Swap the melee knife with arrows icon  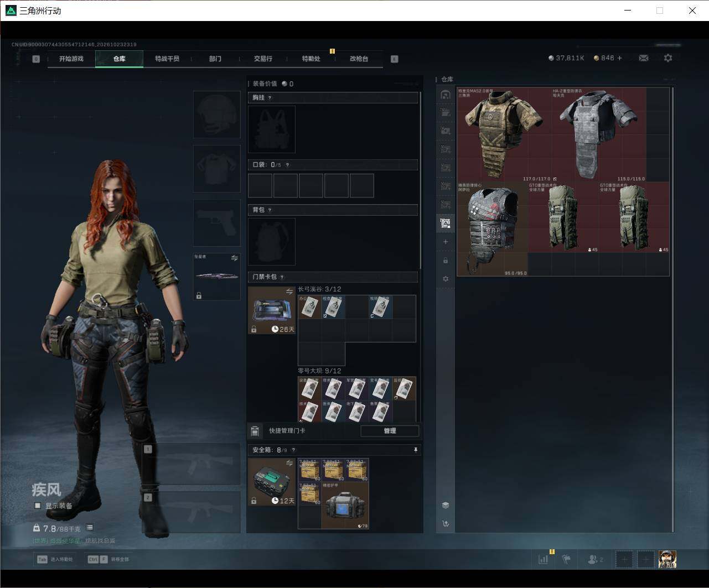[x=235, y=258]
